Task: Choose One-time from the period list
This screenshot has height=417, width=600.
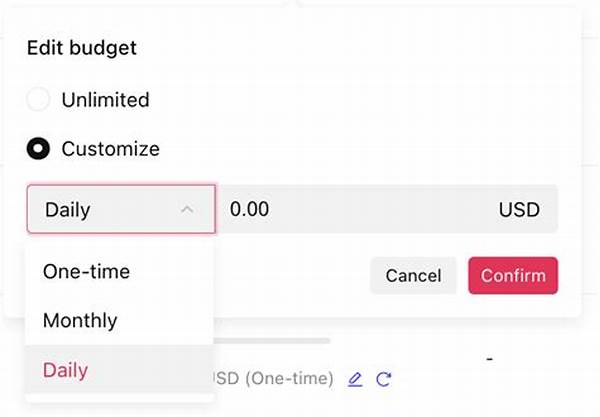Action: [x=119, y=272]
